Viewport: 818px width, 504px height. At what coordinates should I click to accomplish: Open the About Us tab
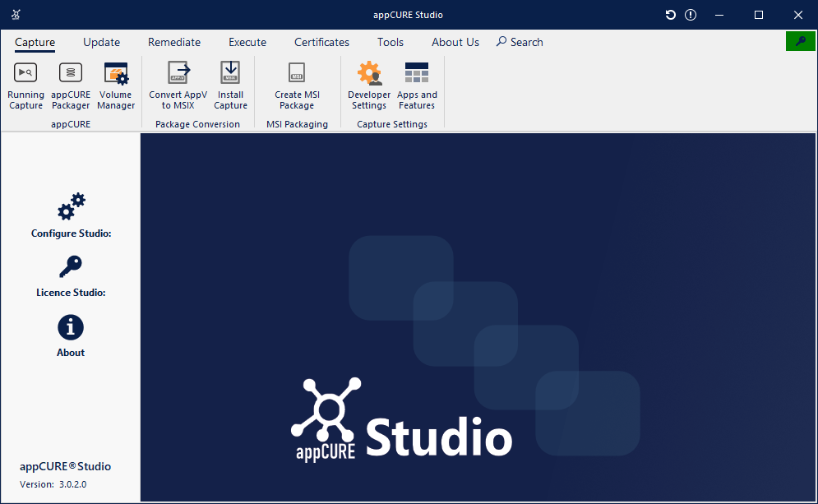point(455,42)
